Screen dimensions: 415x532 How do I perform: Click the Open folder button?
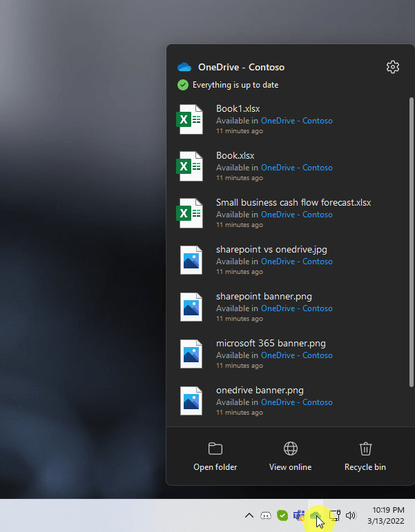[x=215, y=456]
